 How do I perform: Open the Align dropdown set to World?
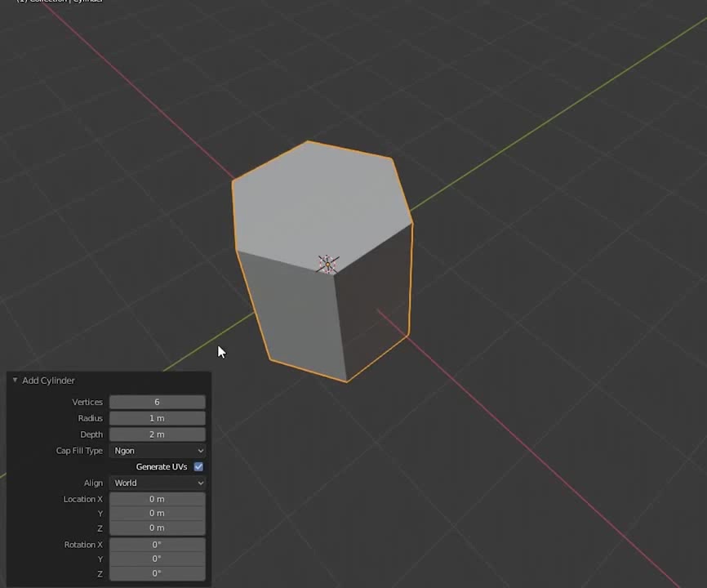157,483
